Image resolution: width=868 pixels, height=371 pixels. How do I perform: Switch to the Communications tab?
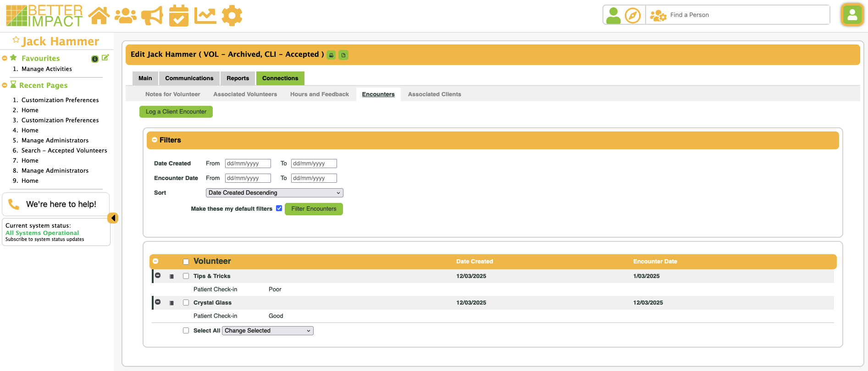(x=189, y=78)
